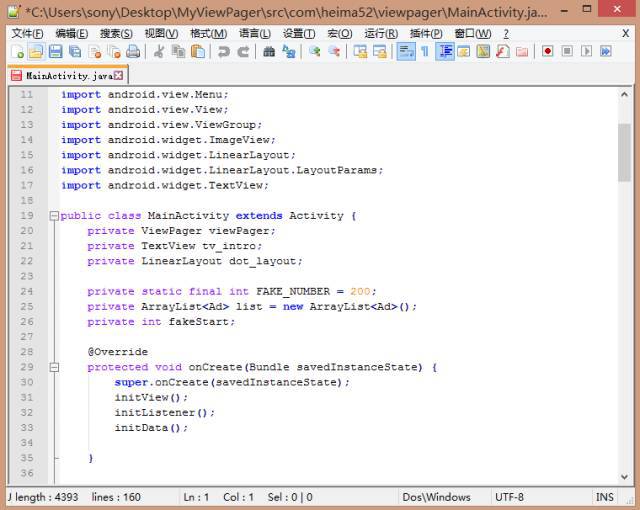Open the 宏(O) menu

pyautogui.click(x=340, y=33)
